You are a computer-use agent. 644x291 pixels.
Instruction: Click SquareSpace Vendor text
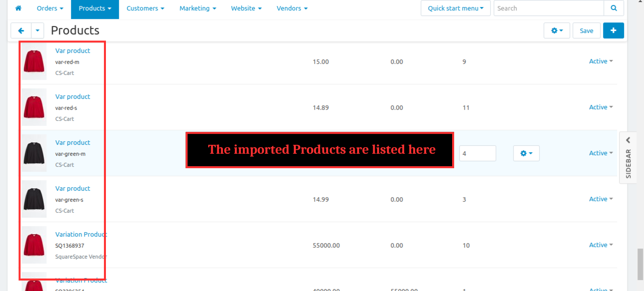81,257
